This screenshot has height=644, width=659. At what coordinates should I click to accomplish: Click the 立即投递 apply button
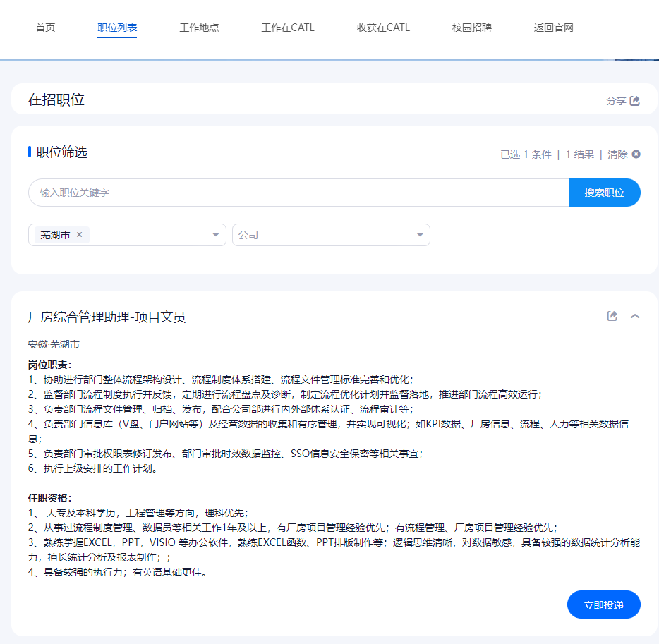pyautogui.click(x=603, y=604)
